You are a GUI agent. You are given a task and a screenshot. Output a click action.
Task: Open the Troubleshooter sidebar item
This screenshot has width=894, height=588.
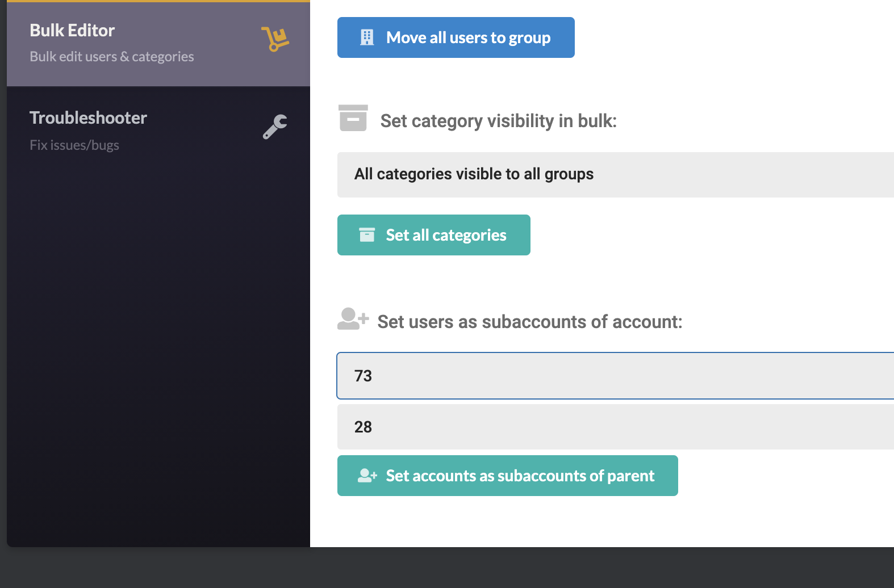coord(158,130)
